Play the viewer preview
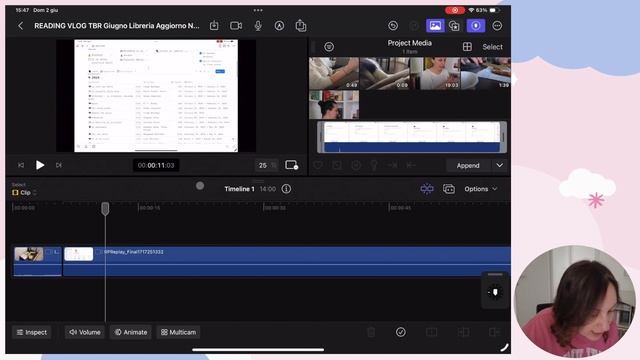Viewport: 640px width, 360px height. 40,165
